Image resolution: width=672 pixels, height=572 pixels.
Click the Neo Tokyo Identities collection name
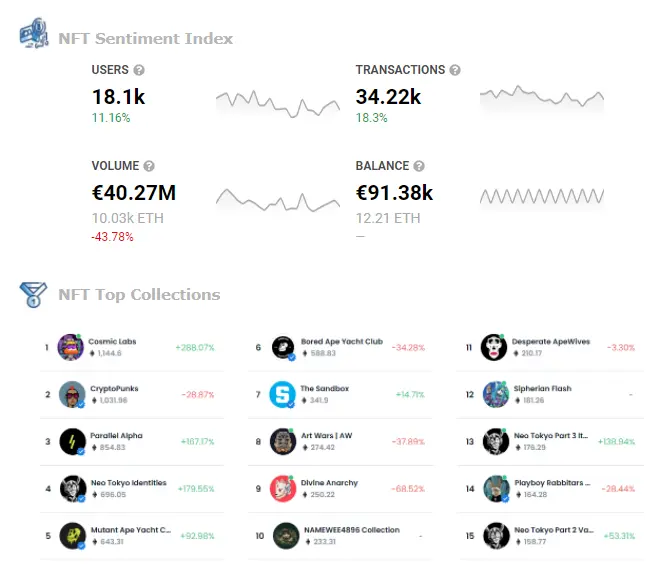click(x=129, y=483)
